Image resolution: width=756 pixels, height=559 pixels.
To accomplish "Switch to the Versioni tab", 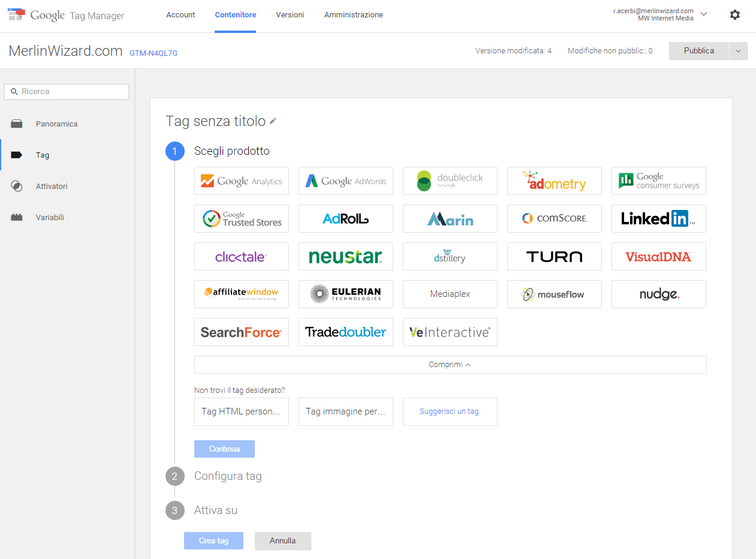I will coord(290,15).
